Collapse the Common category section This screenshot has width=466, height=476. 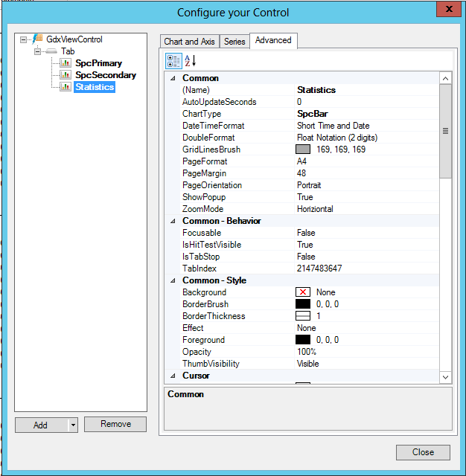click(x=173, y=78)
